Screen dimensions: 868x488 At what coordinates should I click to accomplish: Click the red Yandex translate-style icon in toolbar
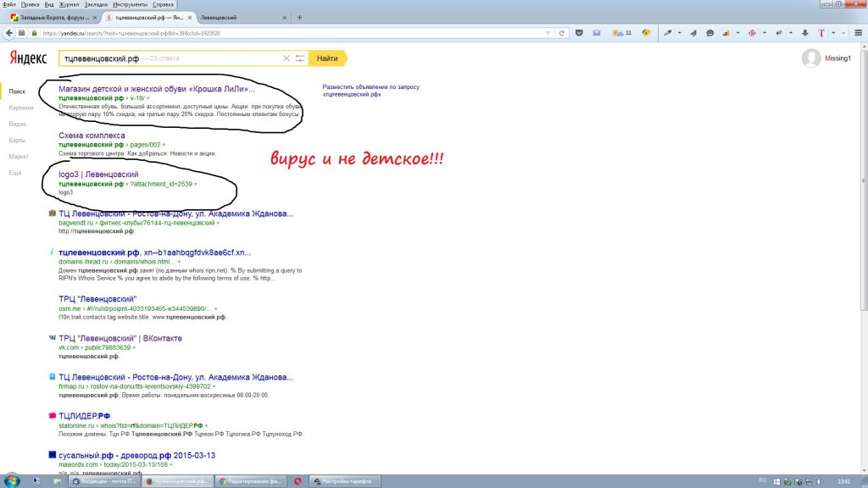point(752,33)
